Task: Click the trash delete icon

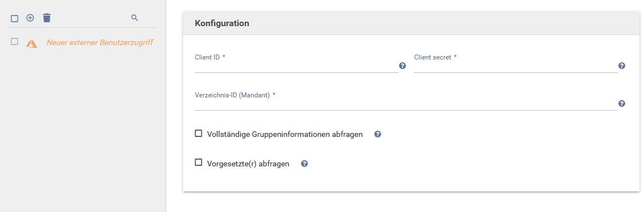Action: [x=47, y=18]
